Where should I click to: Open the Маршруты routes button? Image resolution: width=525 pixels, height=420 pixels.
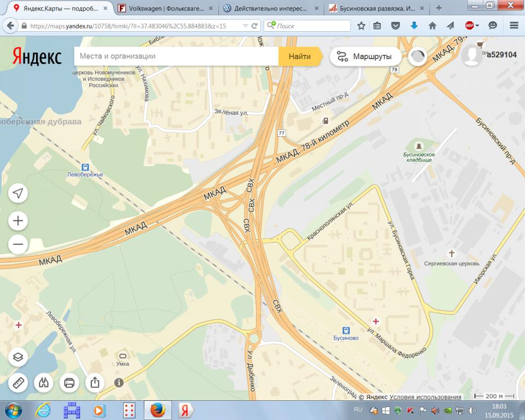365,56
